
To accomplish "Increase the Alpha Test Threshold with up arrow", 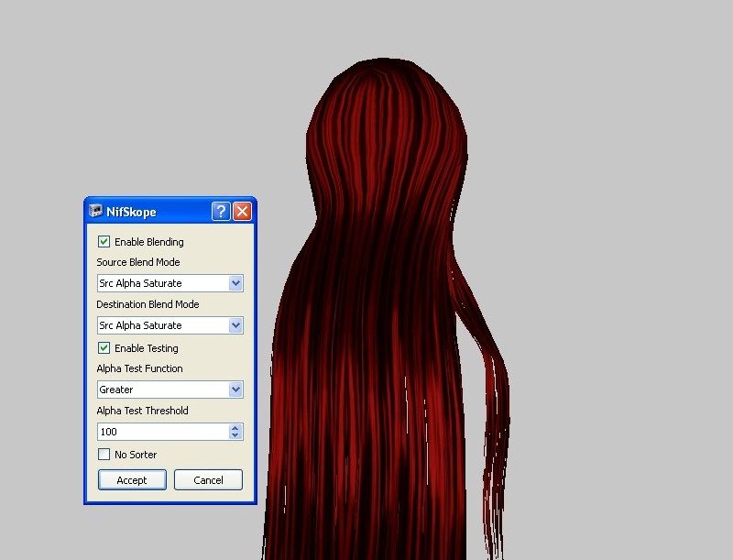I will [x=235, y=428].
